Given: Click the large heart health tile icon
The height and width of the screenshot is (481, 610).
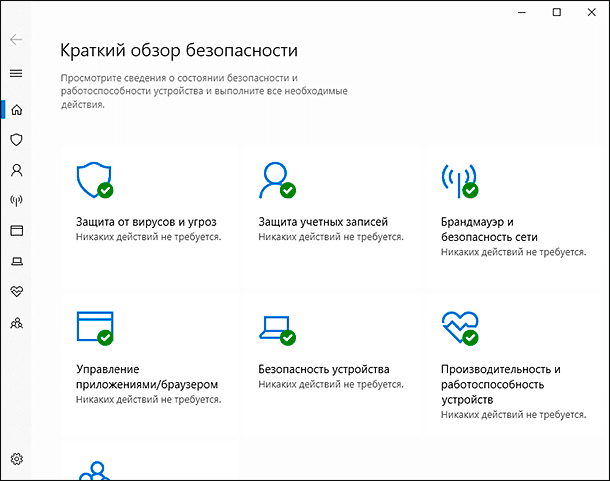Looking at the screenshot, I should [460, 328].
